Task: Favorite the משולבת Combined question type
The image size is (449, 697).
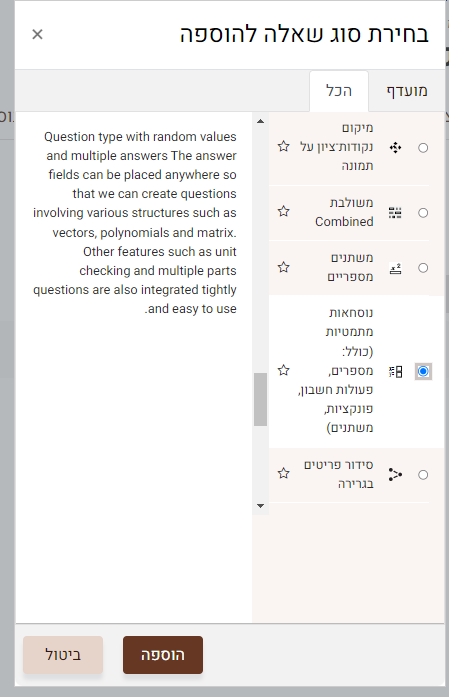Action: coord(284,211)
